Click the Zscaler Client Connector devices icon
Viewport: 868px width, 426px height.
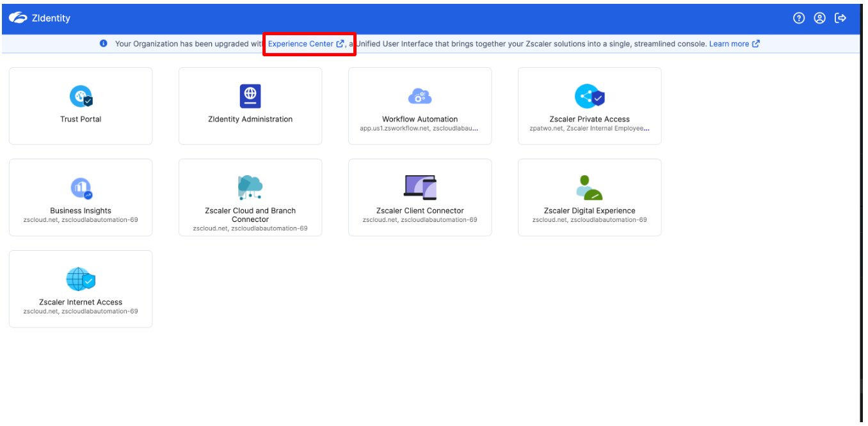coord(420,187)
